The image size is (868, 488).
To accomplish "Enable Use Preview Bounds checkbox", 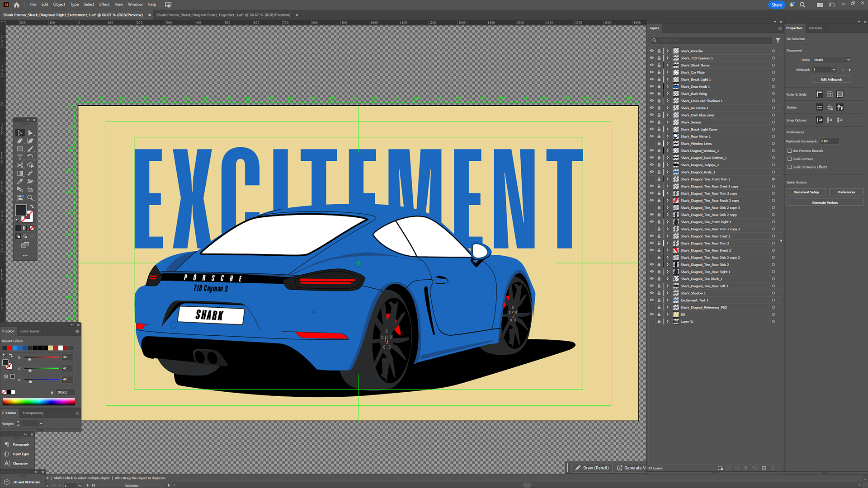I will pyautogui.click(x=790, y=151).
